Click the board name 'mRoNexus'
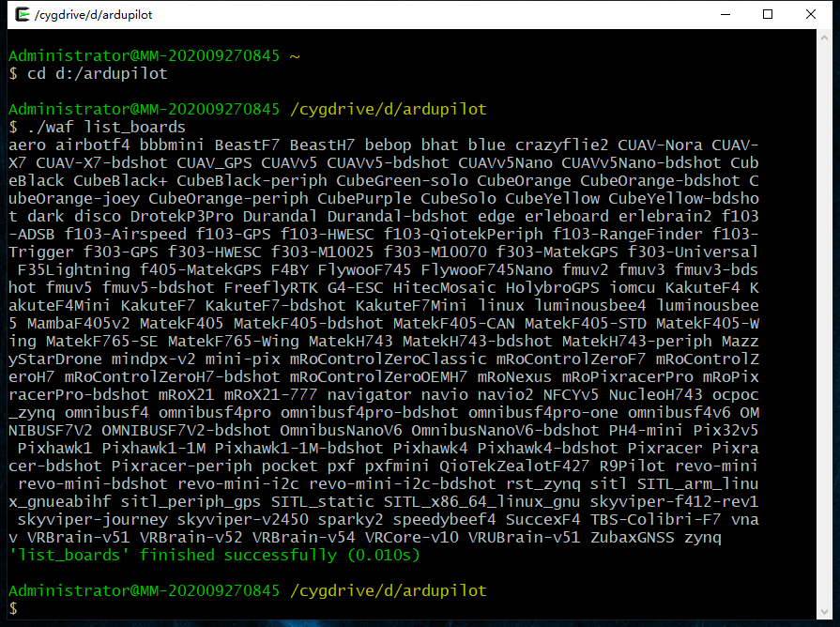840x627 pixels. 514,376
